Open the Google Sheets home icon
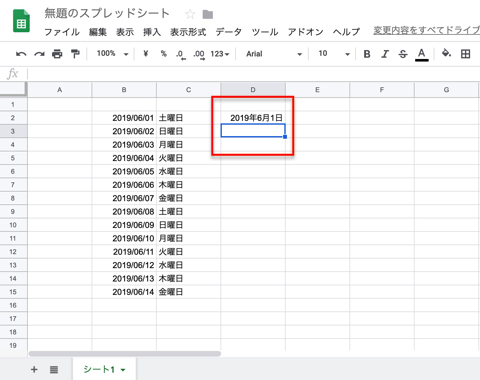Viewport: 480px width, 380px height. pyautogui.click(x=21, y=21)
